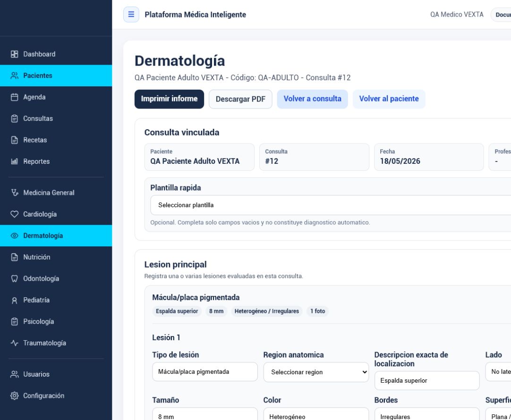This screenshot has height=420, width=511.
Task: Click the Consulta #12 card
Action: pos(314,157)
